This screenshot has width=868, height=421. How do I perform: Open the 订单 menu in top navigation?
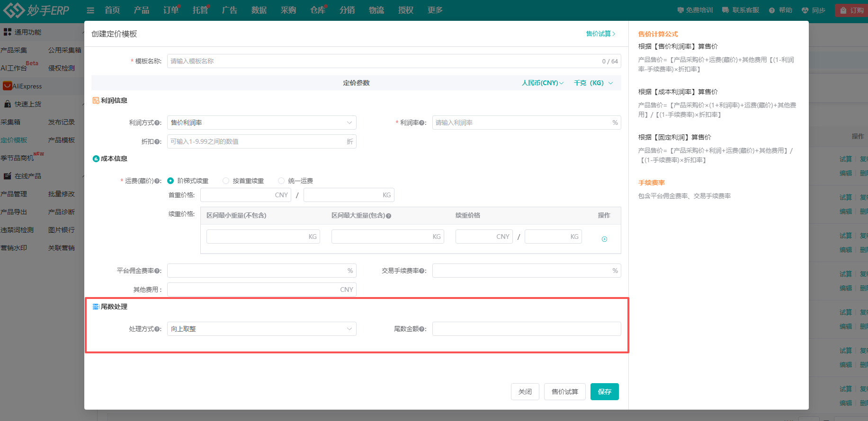(171, 10)
